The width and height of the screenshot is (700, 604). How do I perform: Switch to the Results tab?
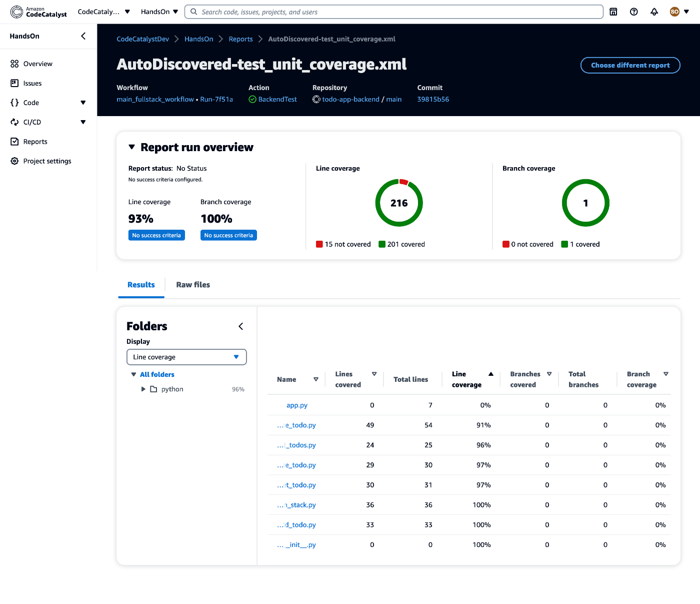[141, 285]
